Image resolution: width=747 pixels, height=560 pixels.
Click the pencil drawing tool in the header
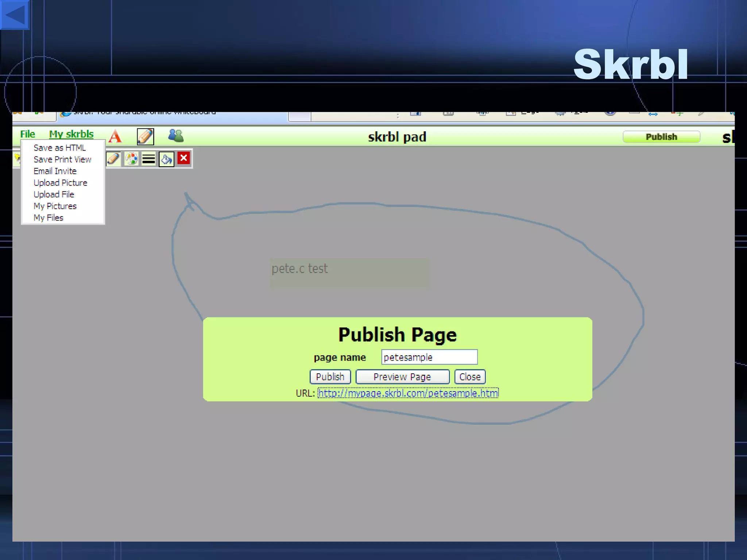145,137
